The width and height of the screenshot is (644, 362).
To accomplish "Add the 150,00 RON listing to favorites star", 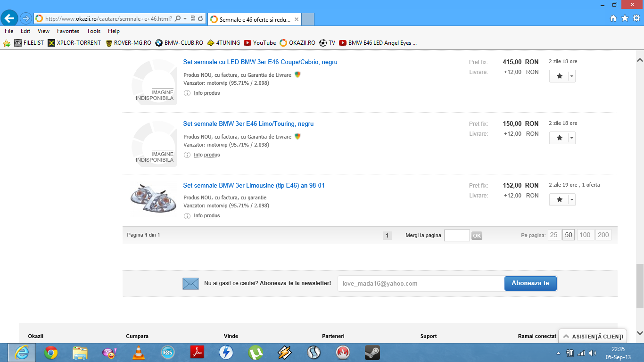I will coord(559,138).
